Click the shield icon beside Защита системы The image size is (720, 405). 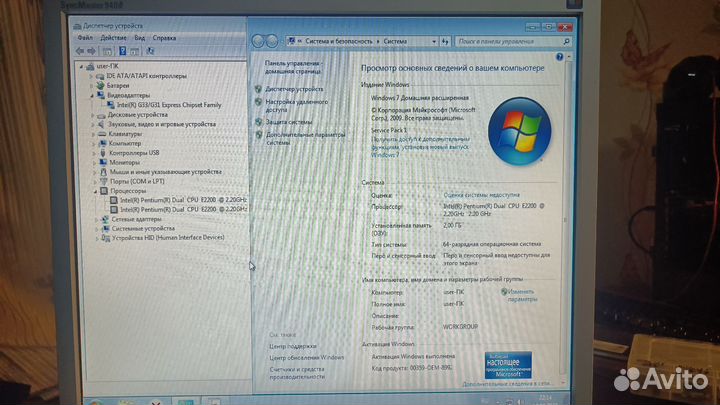259,122
